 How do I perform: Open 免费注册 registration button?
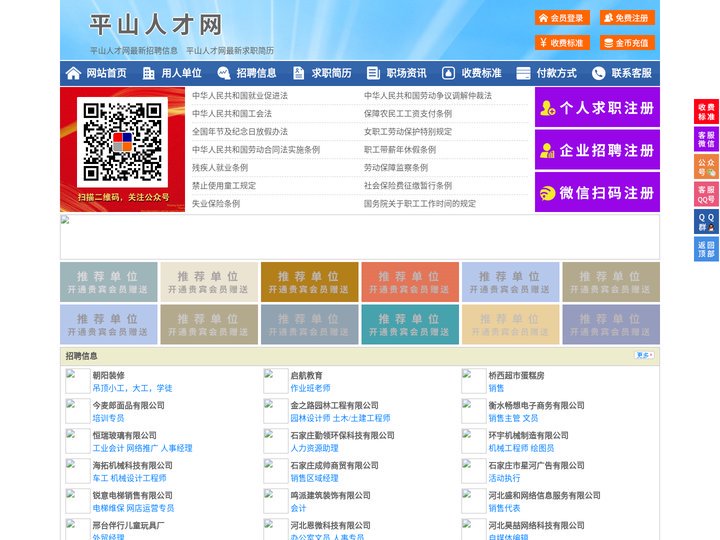click(x=627, y=18)
